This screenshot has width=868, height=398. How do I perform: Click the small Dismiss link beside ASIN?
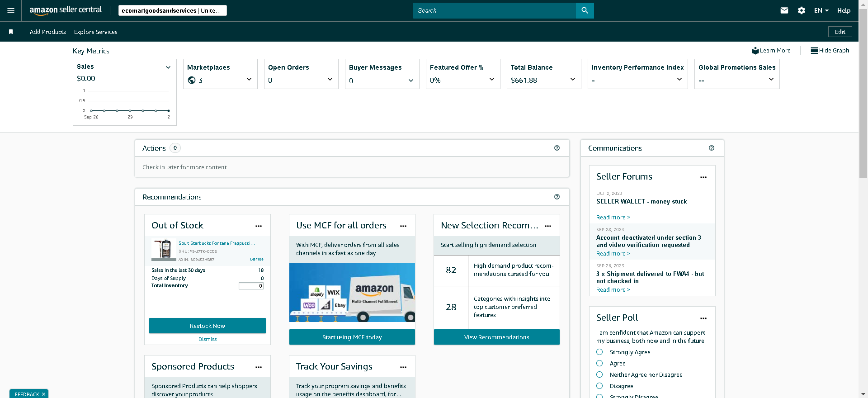coord(257,259)
